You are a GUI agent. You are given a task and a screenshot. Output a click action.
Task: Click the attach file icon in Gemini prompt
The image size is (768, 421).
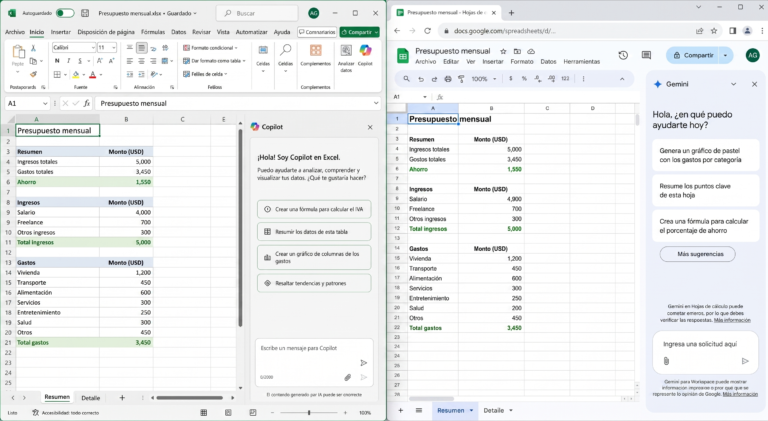pyautogui.click(x=666, y=361)
